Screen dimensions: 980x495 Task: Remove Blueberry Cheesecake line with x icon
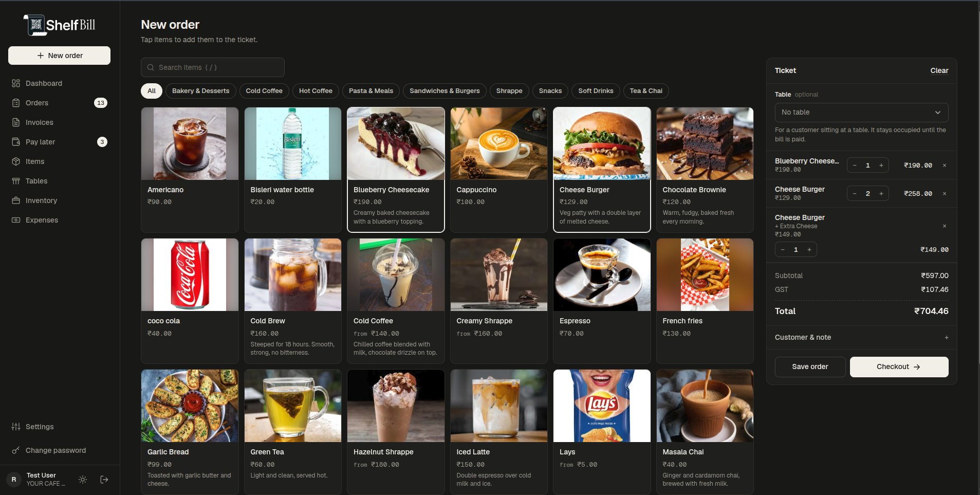(x=945, y=166)
